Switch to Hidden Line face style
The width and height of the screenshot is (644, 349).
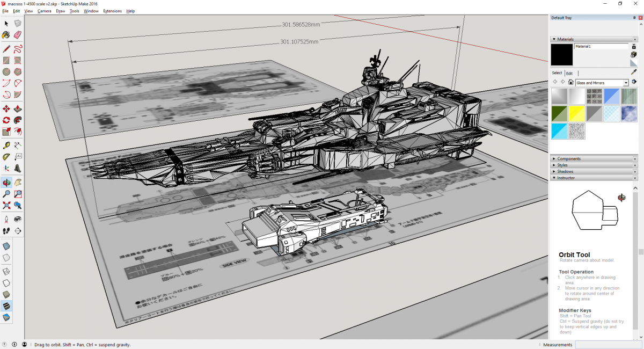(6, 282)
